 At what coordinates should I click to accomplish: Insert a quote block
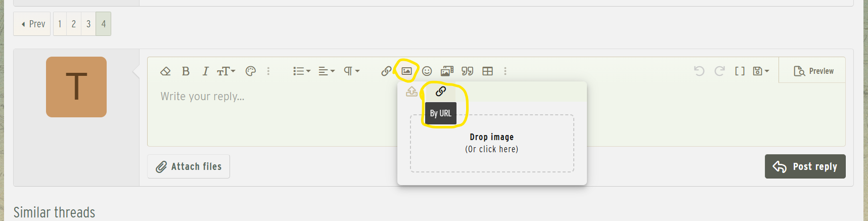point(467,71)
